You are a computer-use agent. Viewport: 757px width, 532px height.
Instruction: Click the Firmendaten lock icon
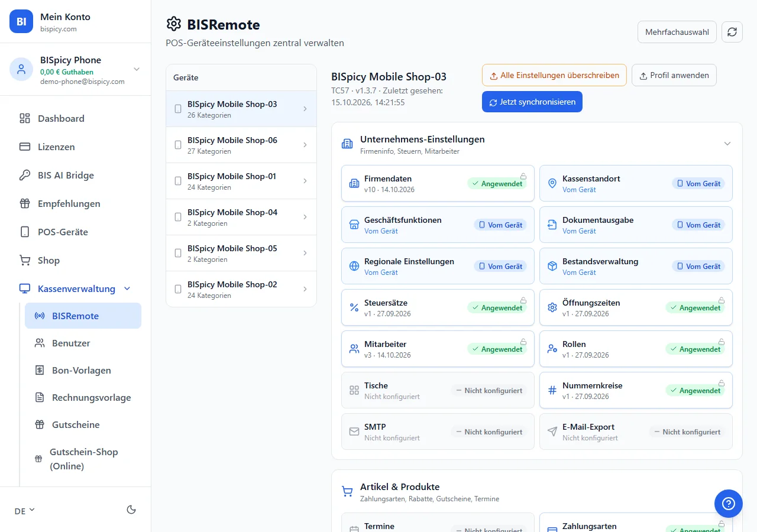523,176
